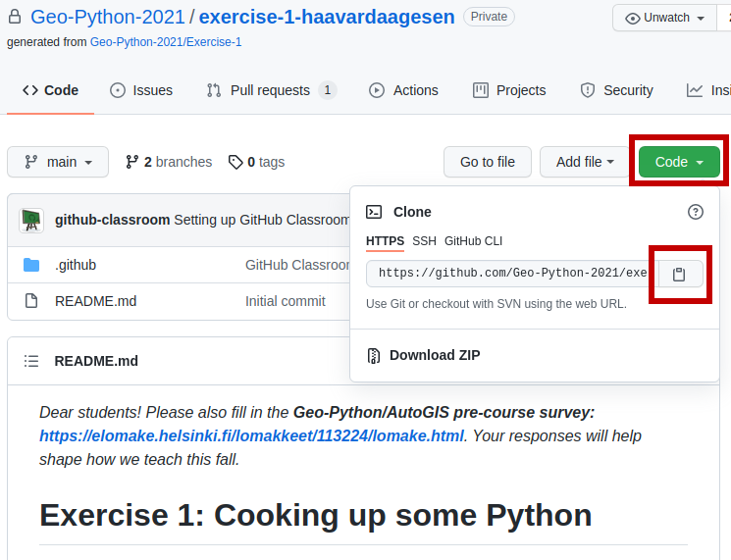Open the exercise-1-haavardaagesen repository link
Viewport: 731px width, 560px height.
327,18
